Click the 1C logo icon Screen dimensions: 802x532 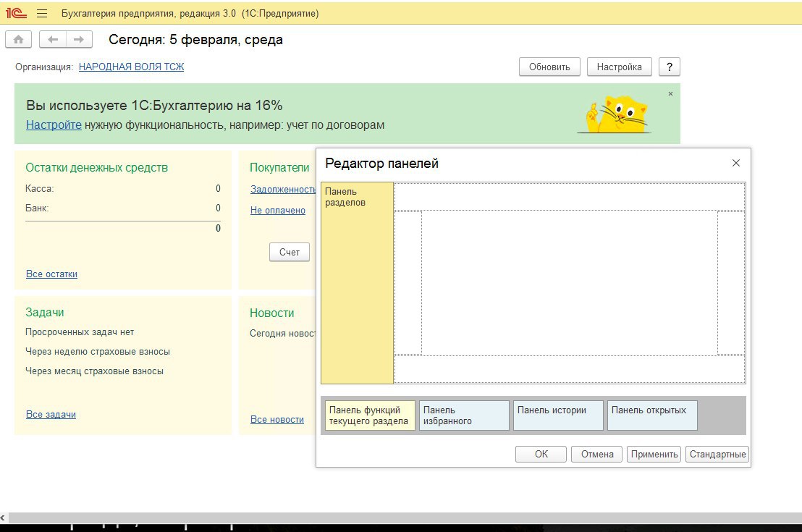(x=16, y=13)
